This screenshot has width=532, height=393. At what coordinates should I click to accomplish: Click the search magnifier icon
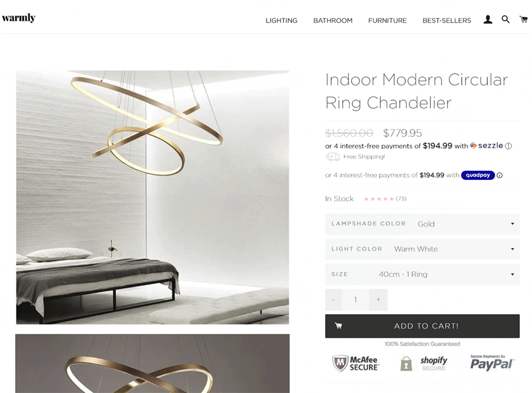point(505,19)
